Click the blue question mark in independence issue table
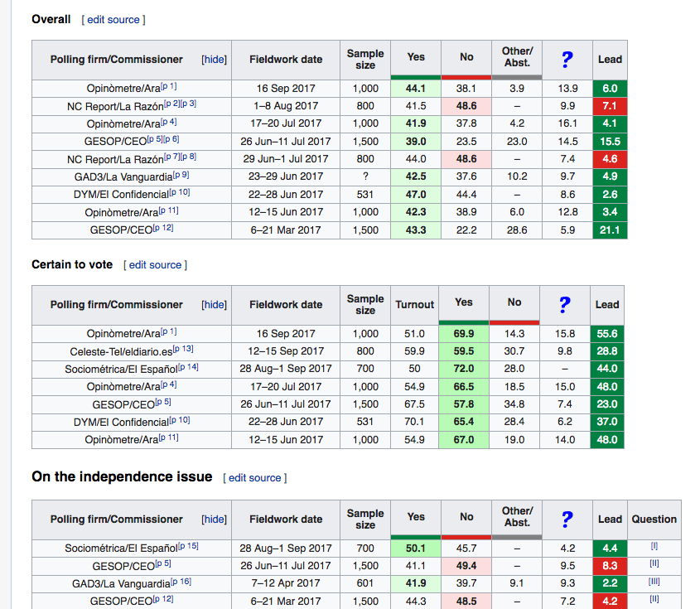Screen dimensions: 700x609 coord(567,519)
